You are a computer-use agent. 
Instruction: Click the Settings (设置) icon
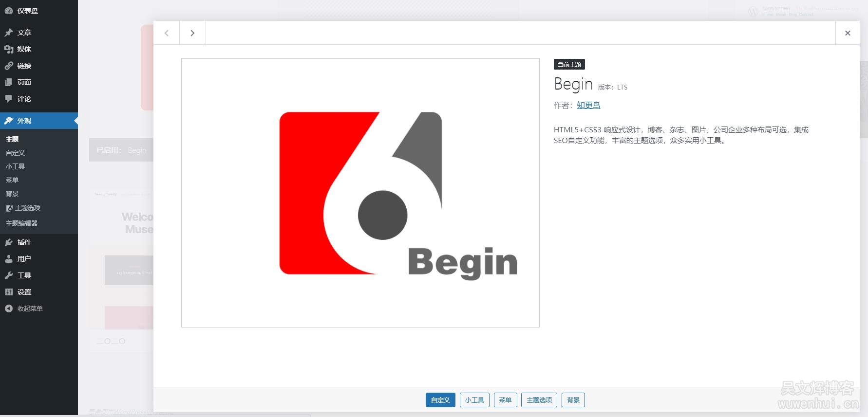click(9, 292)
